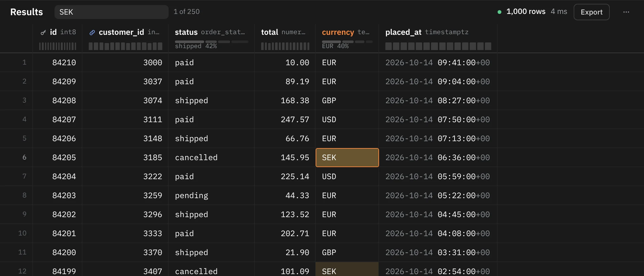Click the '1 of 250' match counter
The image size is (644, 276).
point(187,12)
